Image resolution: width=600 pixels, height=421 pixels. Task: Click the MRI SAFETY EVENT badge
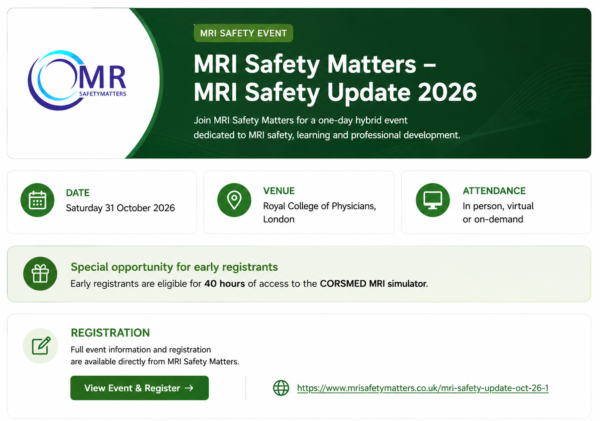point(243,33)
